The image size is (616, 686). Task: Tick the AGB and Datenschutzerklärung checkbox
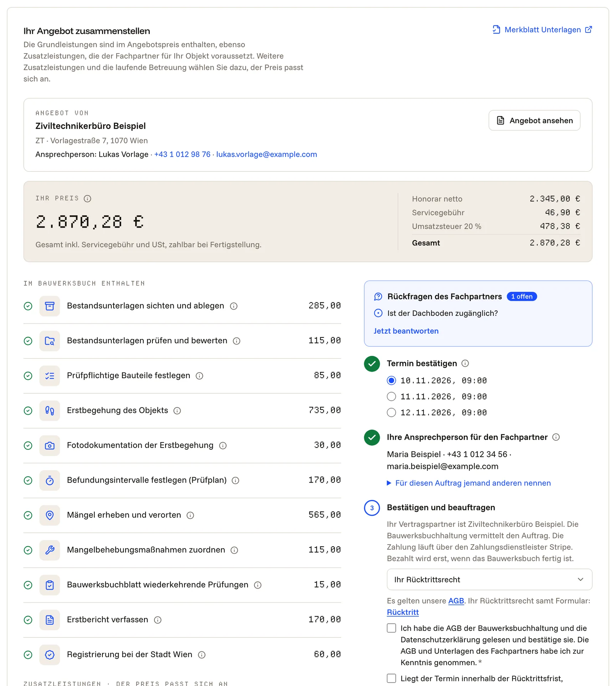(x=392, y=628)
